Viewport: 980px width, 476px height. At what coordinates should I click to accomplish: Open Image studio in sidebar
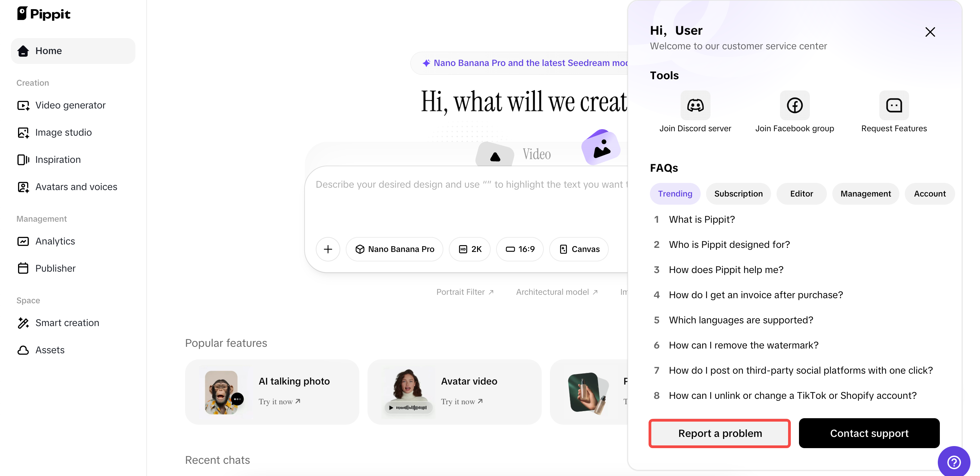pyautogui.click(x=64, y=132)
